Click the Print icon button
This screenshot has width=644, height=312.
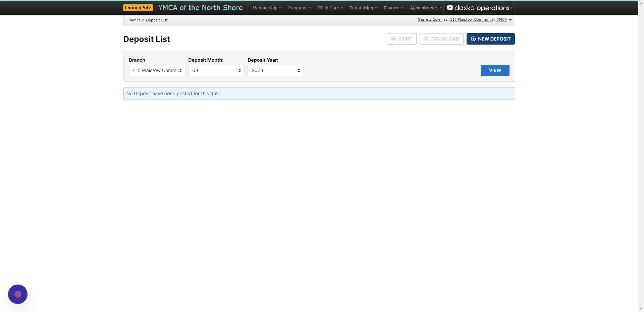pos(401,39)
